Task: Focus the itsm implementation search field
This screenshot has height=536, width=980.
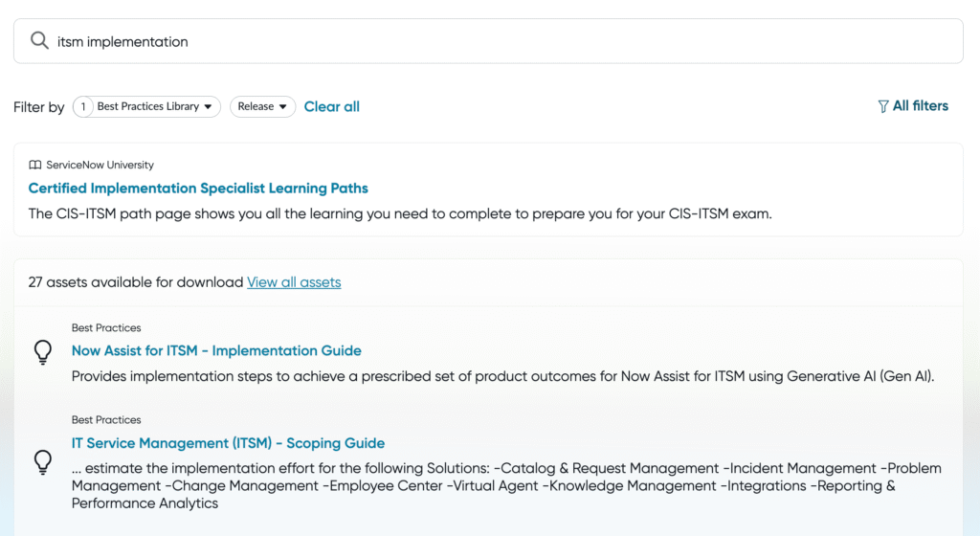Action: pyautogui.click(x=488, y=41)
